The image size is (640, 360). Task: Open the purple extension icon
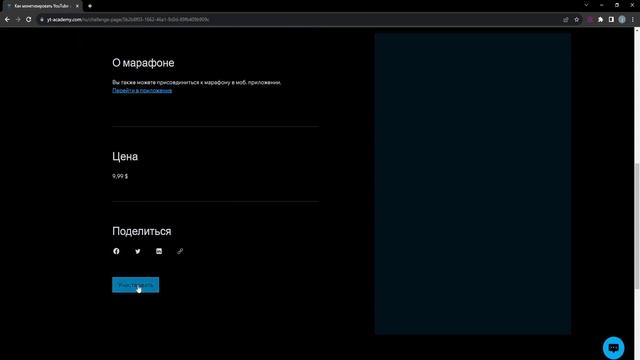[590, 20]
